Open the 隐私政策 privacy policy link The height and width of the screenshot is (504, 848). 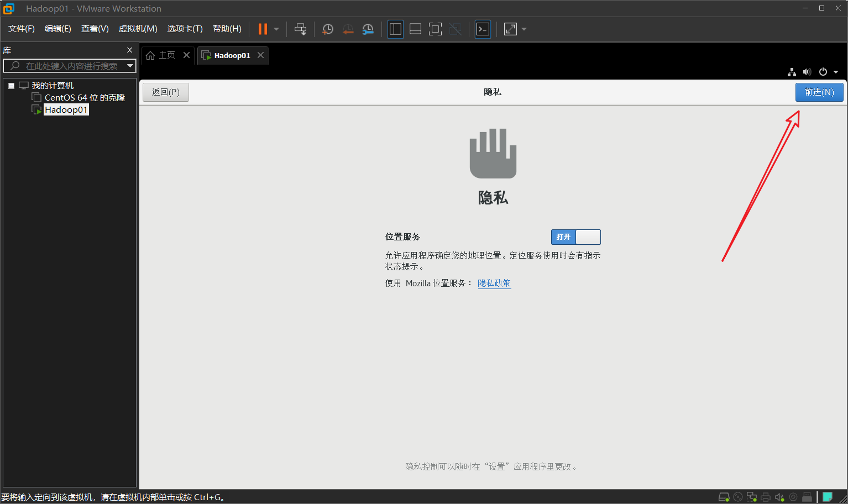tap(494, 283)
